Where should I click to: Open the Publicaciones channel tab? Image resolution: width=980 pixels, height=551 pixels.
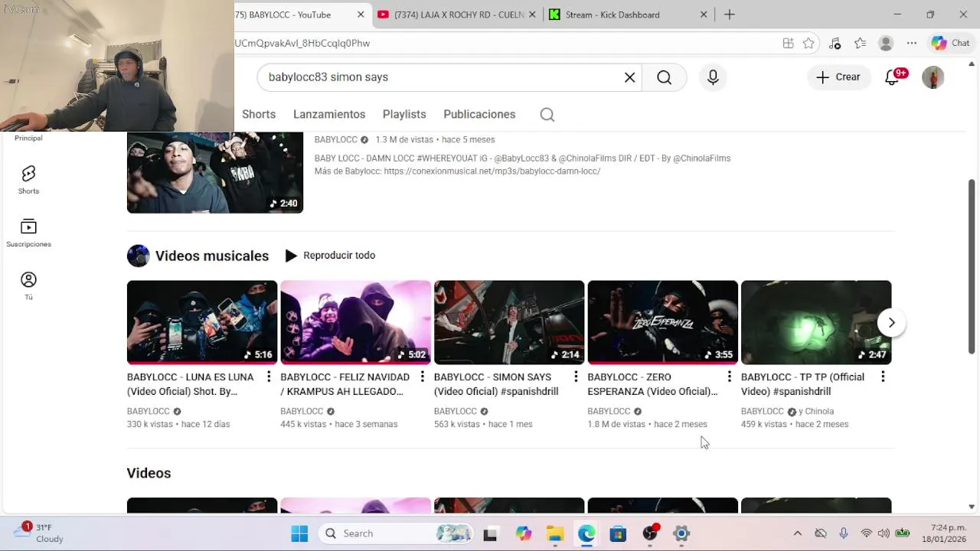pos(479,115)
